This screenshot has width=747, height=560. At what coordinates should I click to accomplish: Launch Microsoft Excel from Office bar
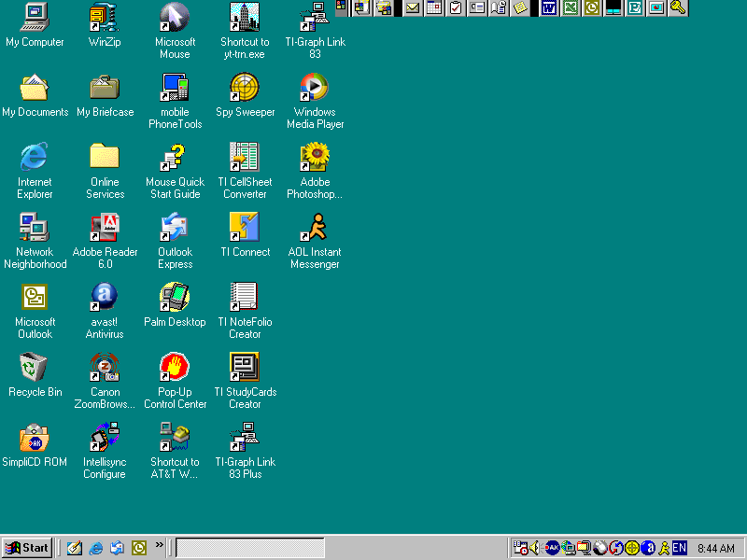pos(571,8)
